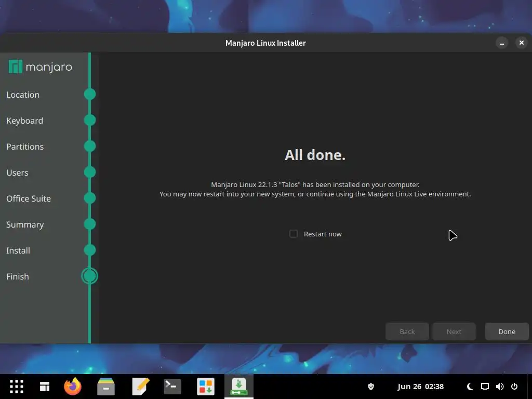The width and height of the screenshot is (532, 399).
Task: Open the software manager icon in taskbar
Action: click(206, 387)
